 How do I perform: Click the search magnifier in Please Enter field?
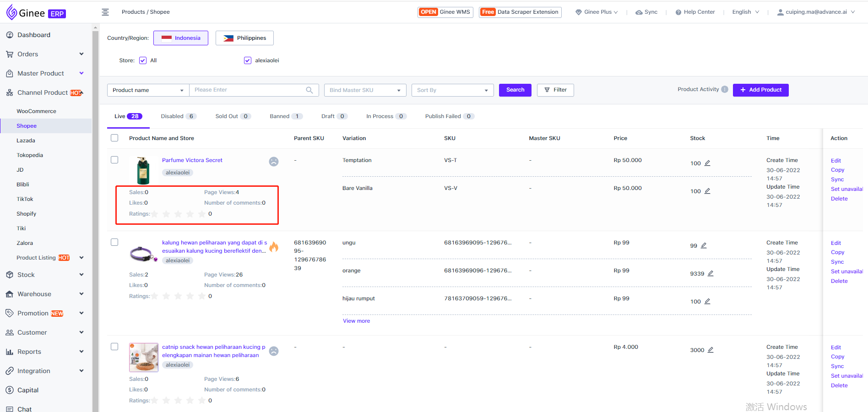(x=309, y=90)
